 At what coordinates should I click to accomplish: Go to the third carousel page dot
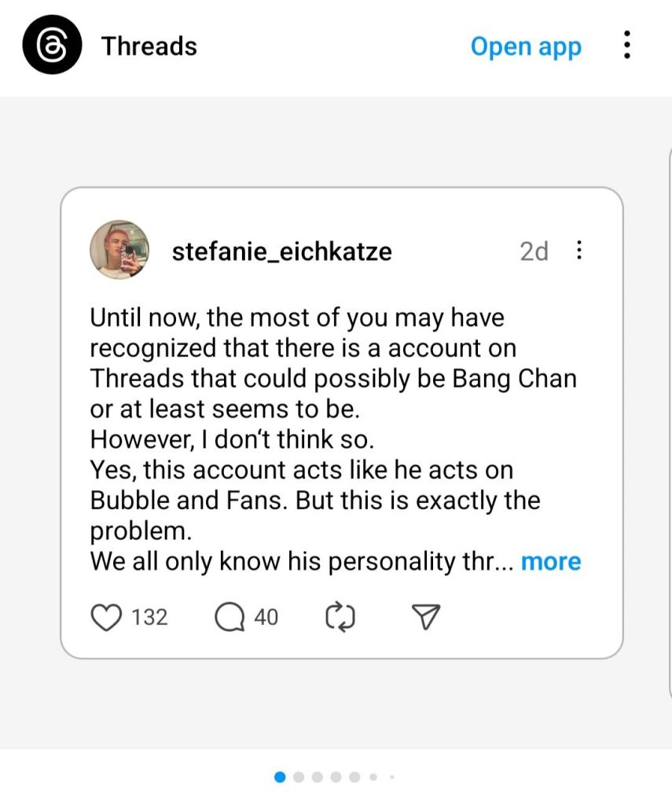(x=318, y=777)
